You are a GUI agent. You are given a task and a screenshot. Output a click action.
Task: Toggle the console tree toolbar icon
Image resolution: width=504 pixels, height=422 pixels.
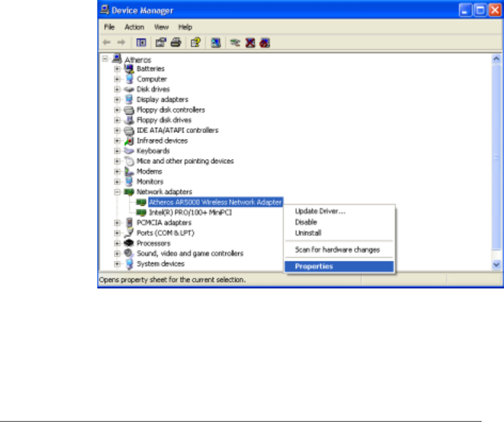click(141, 43)
